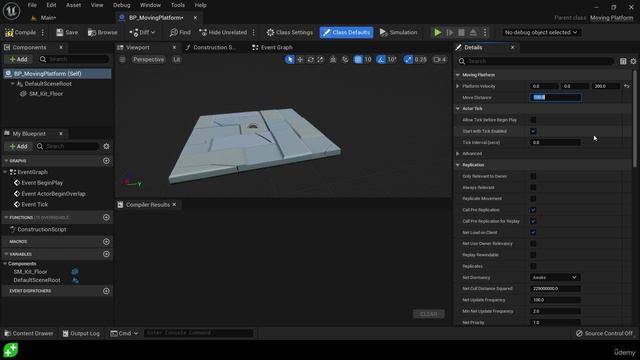Open the Debug menu
This screenshot has width=640, height=360.
[x=121, y=5]
